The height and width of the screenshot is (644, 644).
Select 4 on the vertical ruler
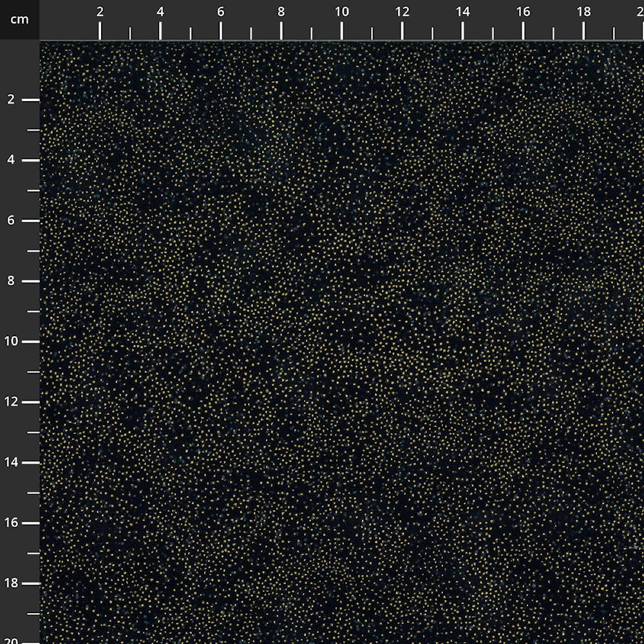(12, 160)
